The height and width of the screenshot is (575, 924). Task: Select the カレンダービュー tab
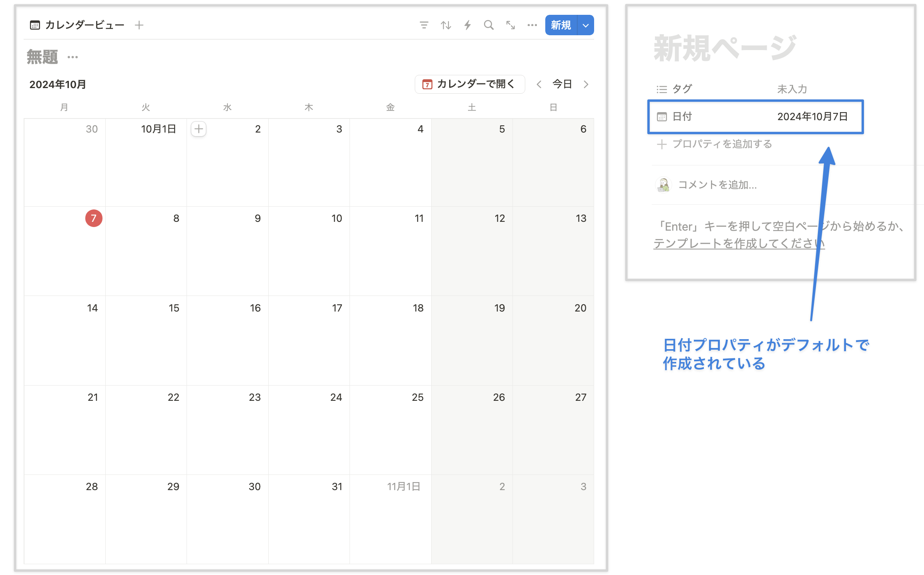(x=77, y=25)
